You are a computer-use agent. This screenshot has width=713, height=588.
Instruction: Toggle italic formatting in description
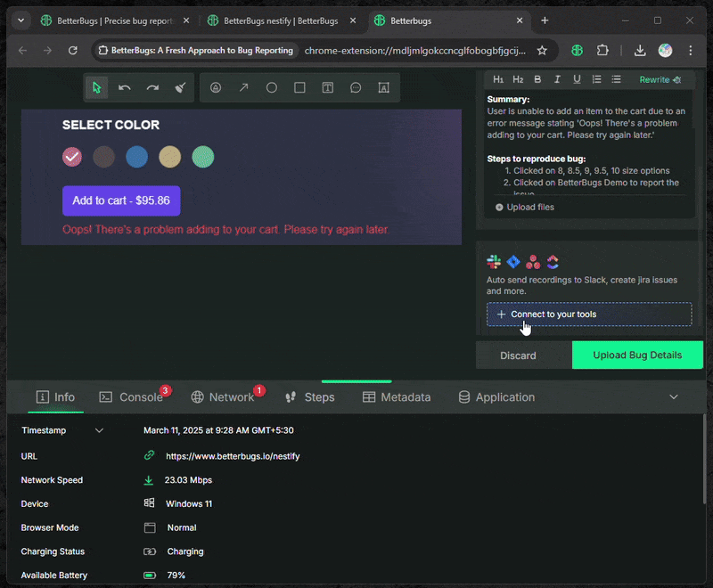(x=557, y=79)
